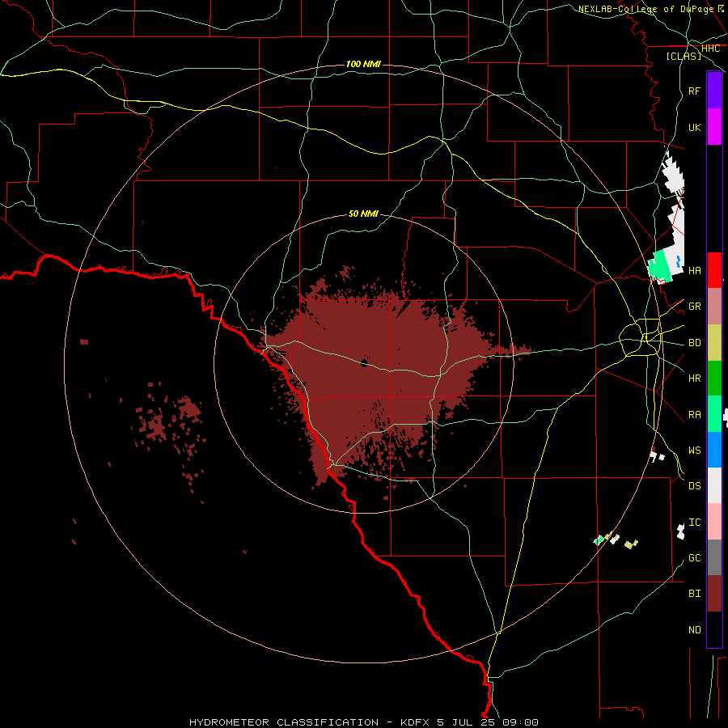728x728 pixels.
Task: Click the 'HHC' product label
Action: point(710,49)
